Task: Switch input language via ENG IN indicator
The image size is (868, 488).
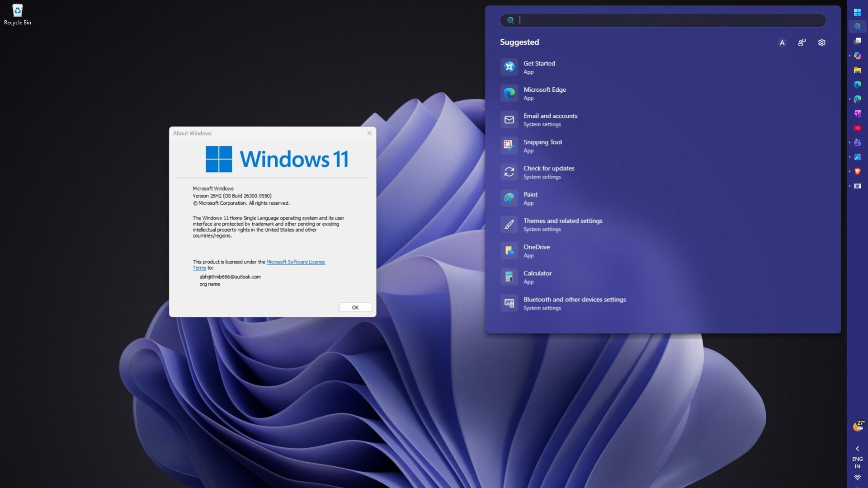Action: click(x=857, y=463)
